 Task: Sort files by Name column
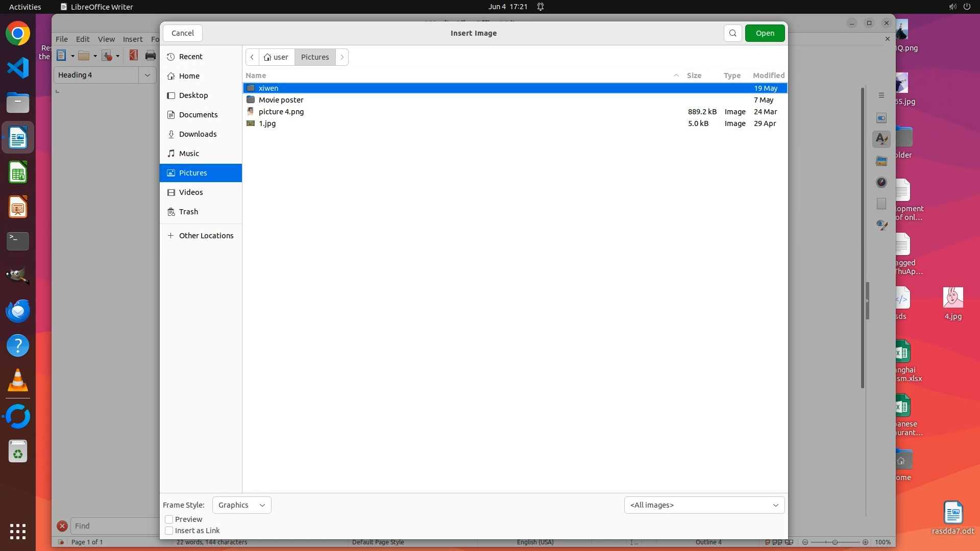click(x=256, y=76)
